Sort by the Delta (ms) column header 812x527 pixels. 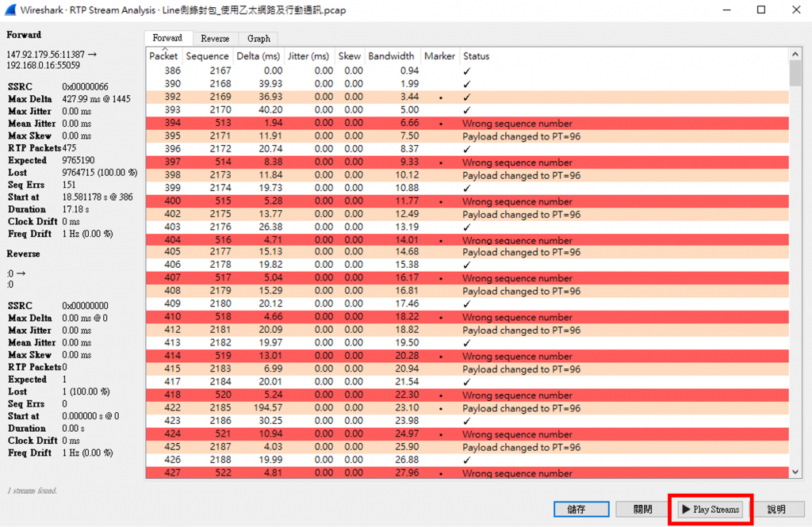(x=258, y=56)
